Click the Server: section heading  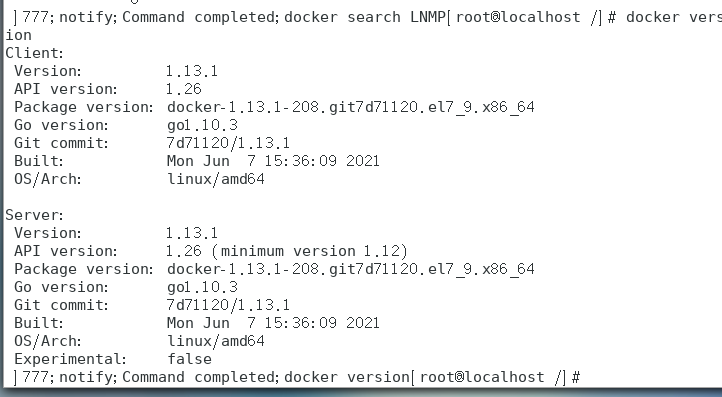pos(34,215)
